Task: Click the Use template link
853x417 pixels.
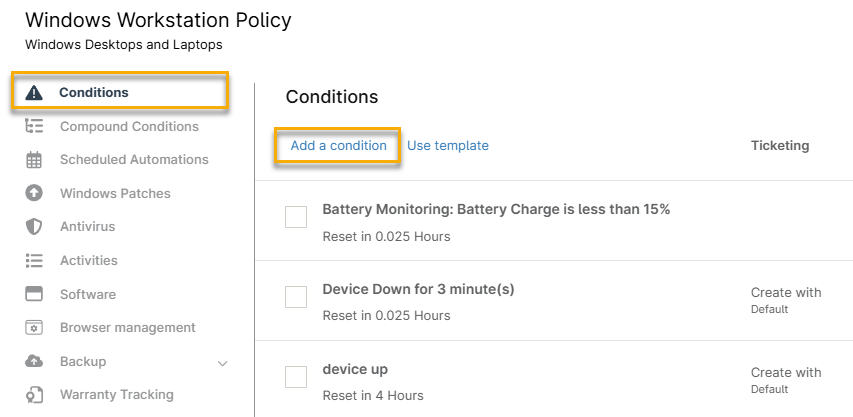Action: coord(448,146)
